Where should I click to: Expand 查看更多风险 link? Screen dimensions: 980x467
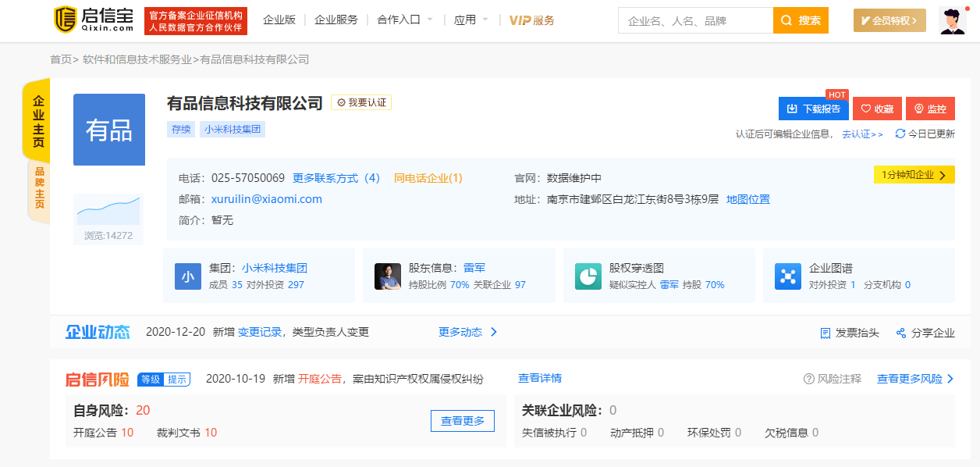(915, 379)
